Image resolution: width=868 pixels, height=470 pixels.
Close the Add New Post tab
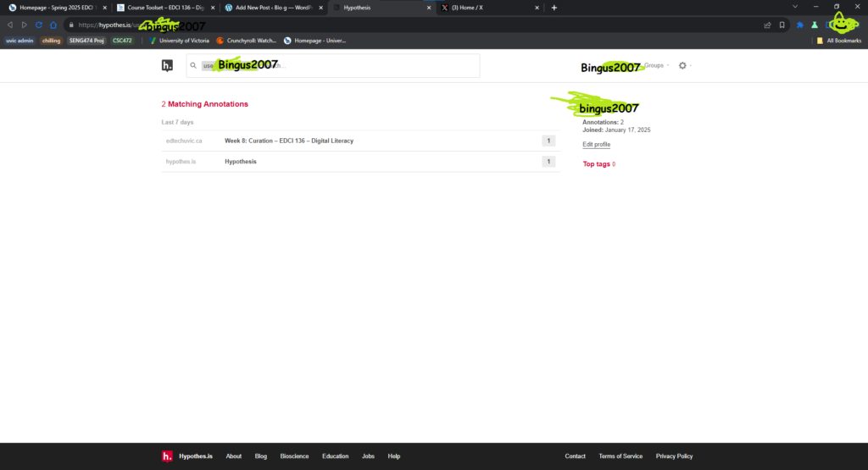(x=320, y=8)
